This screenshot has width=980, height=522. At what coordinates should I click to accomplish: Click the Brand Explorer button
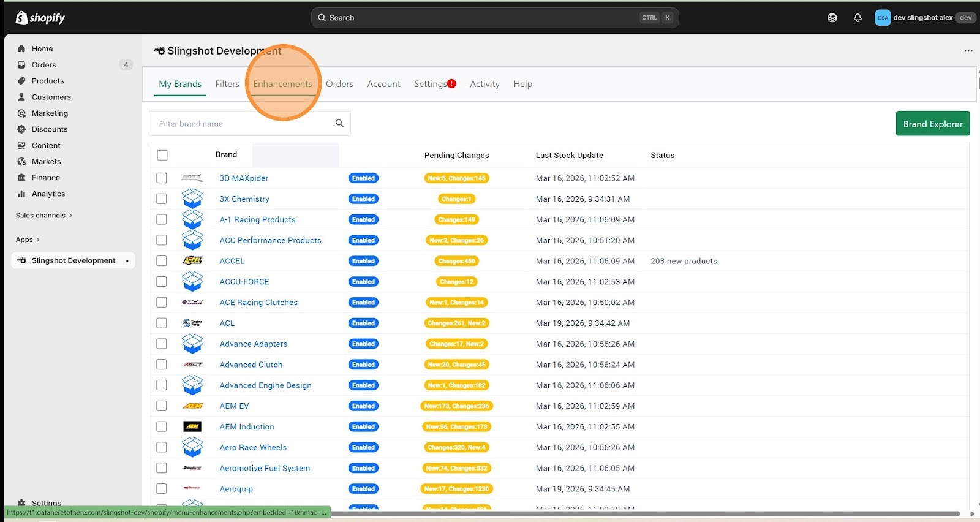click(933, 124)
